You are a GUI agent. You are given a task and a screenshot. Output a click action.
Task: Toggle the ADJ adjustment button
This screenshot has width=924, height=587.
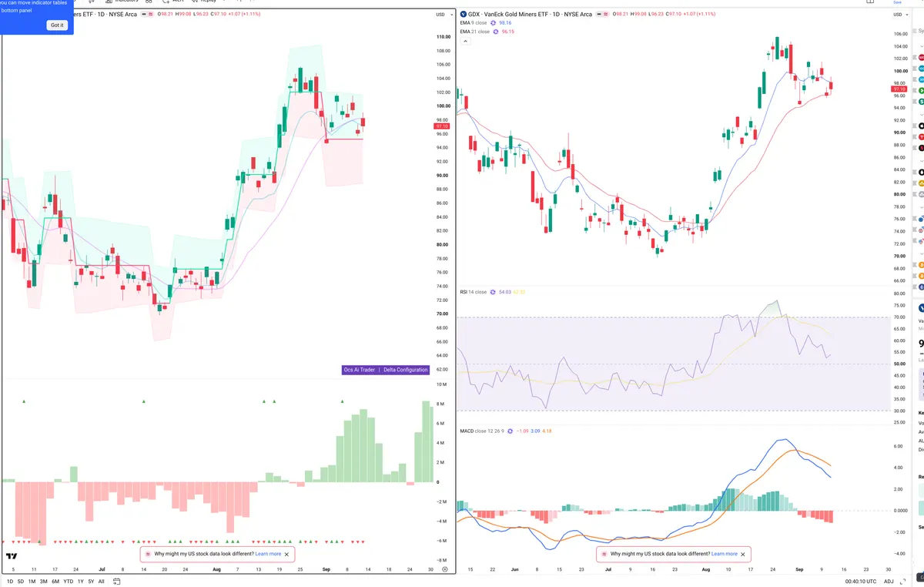click(889, 581)
